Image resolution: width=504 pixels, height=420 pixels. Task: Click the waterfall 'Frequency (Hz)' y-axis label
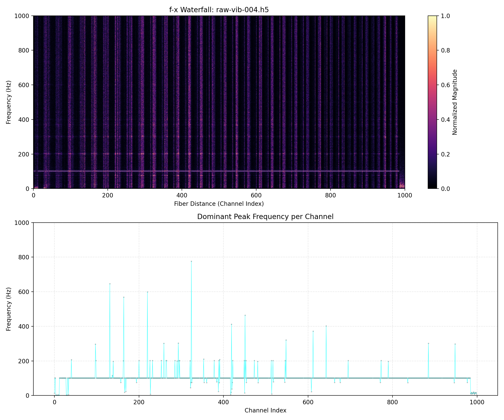coord(9,102)
